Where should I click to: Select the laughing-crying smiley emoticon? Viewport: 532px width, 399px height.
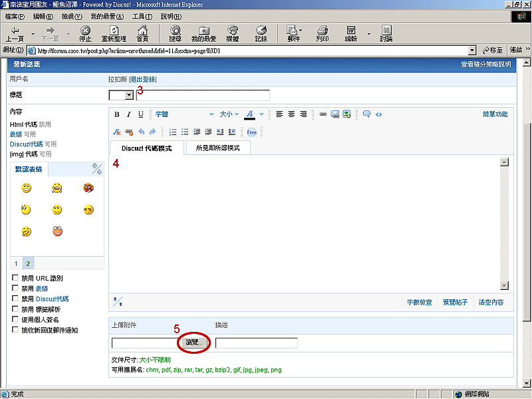coord(57,188)
